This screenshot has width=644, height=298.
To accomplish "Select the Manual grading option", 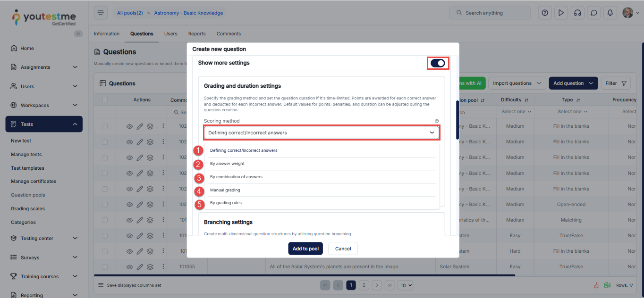I will [322, 190].
